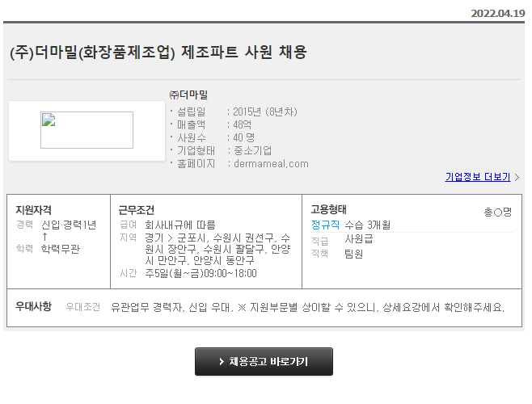
Task: Click the 정규직 employment type text
Action: coord(326,224)
